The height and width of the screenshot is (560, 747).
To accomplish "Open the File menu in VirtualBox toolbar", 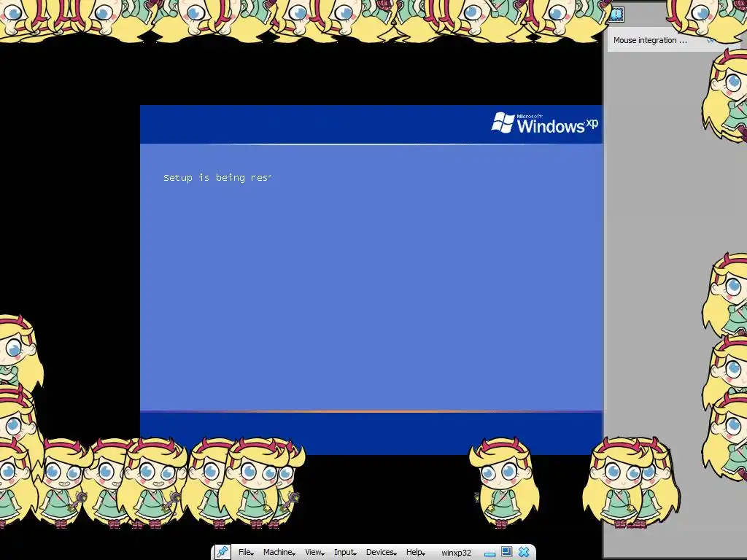I will click(246, 552).
